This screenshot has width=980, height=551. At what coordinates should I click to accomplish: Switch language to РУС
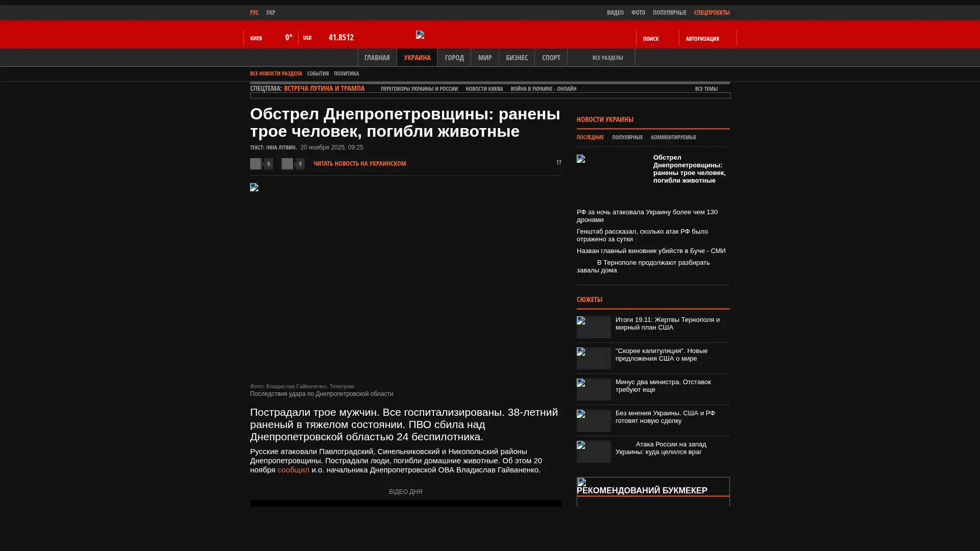point(254,13)
